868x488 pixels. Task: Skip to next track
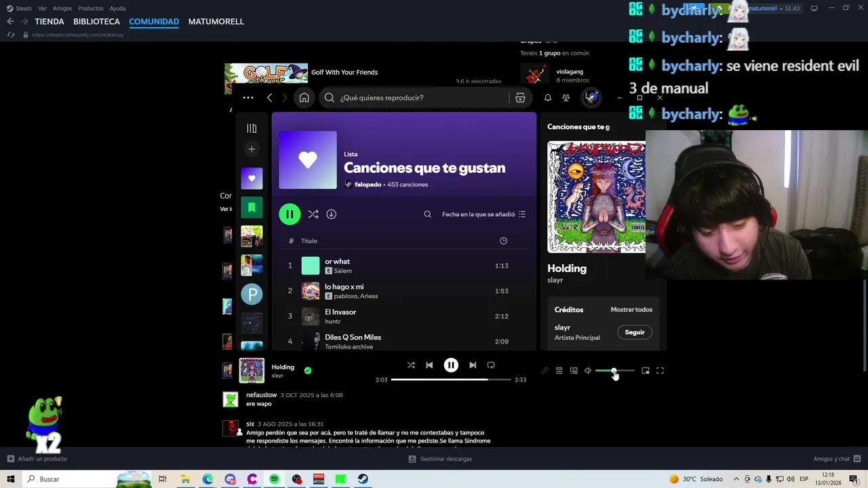tap(473, 365)
